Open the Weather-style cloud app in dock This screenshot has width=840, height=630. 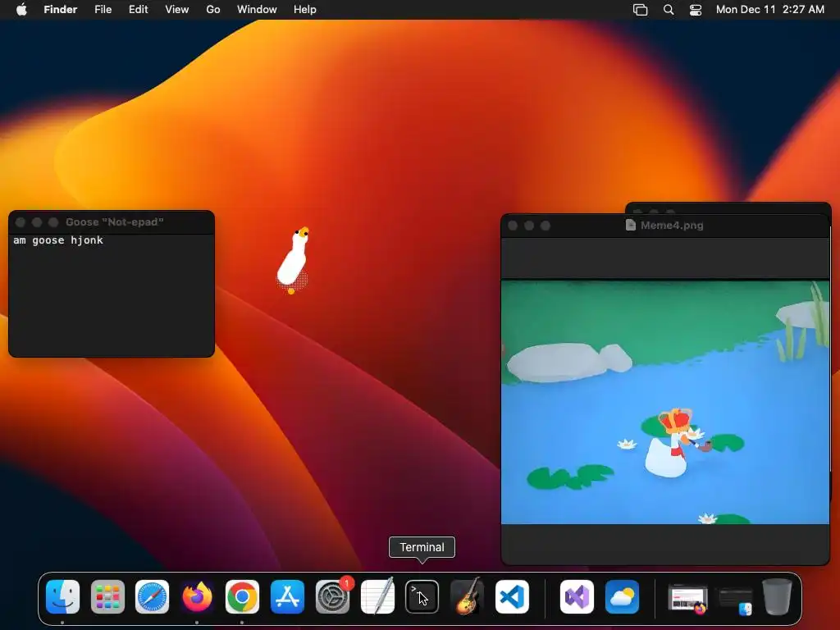pyautogui.click(x=622, y=597)
